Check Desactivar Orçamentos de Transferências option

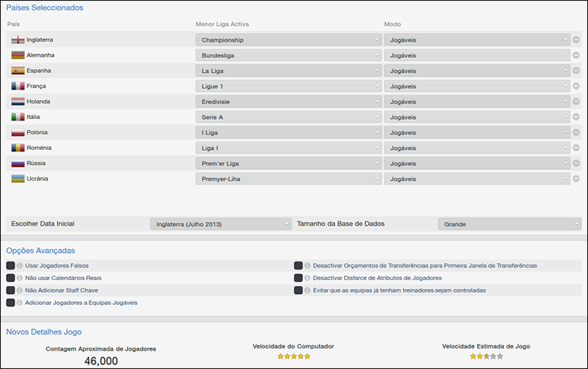tap(298, 265)
